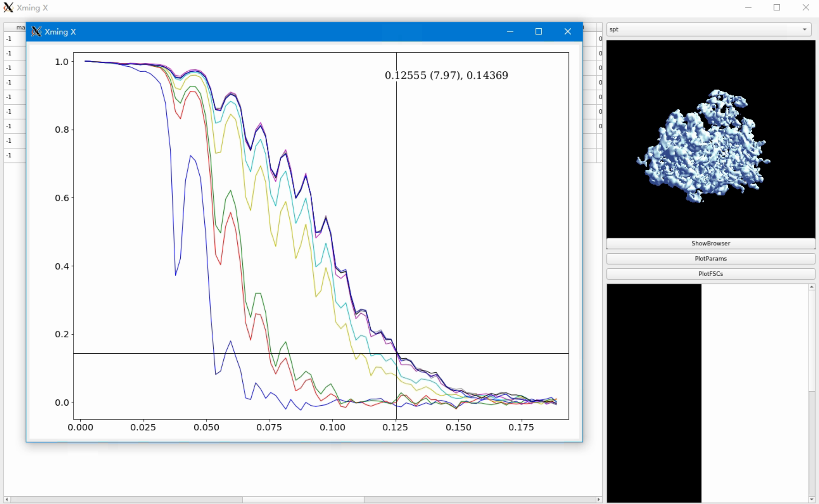Viewport: 819px width, 504px height.
Task: Click the horizontal scrollbar thumb at bottom
Action: point(303,499)
